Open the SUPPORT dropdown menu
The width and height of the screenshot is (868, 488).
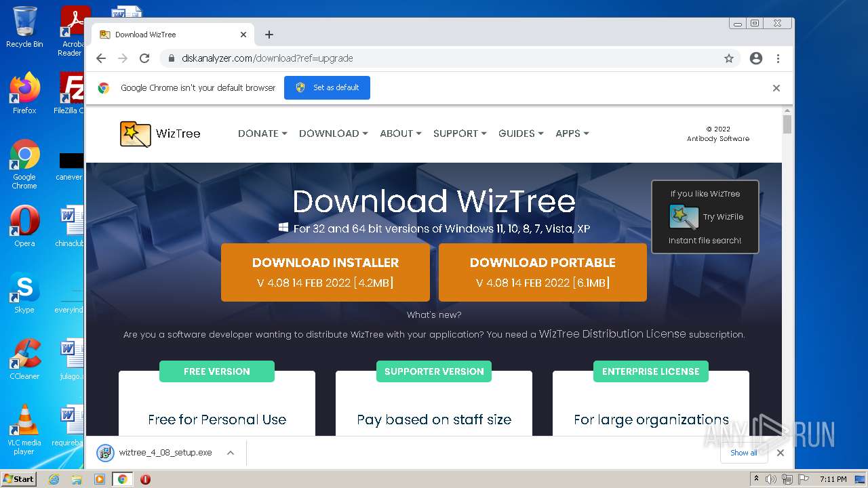tap(460, 134)
